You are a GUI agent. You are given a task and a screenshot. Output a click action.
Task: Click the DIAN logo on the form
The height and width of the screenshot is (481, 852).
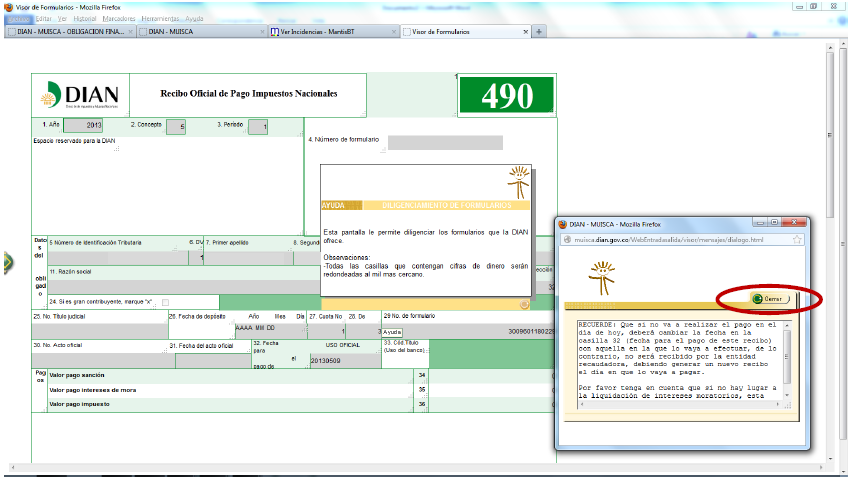[80, 95]
